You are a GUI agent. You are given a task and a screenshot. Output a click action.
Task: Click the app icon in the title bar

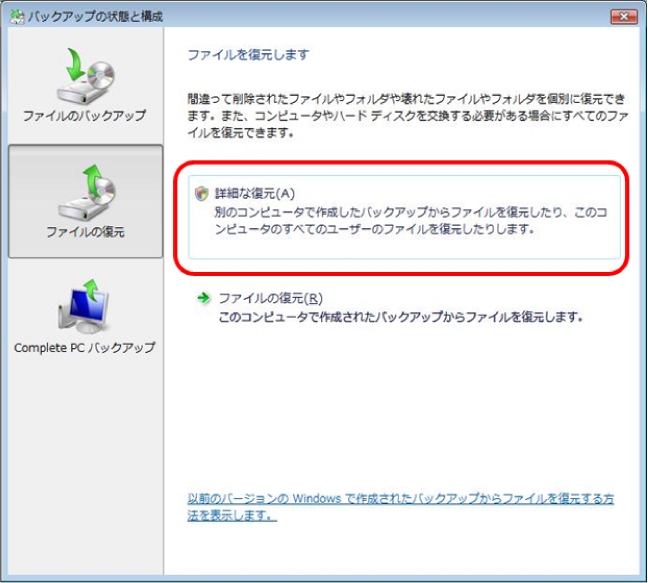click(x=18, y=17)
